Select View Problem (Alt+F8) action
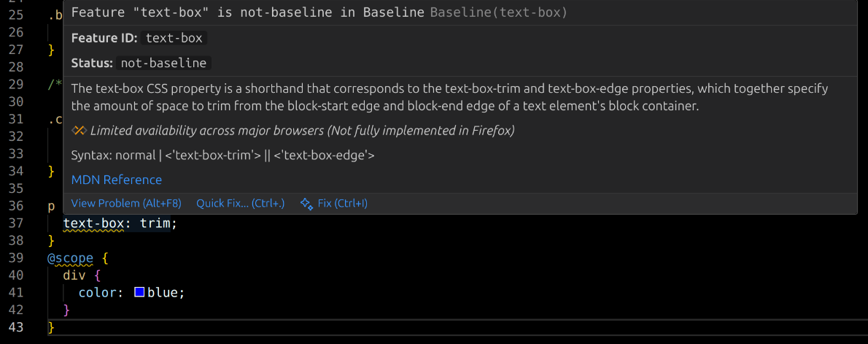The image size is (868, 344). (x=126, y=204)
